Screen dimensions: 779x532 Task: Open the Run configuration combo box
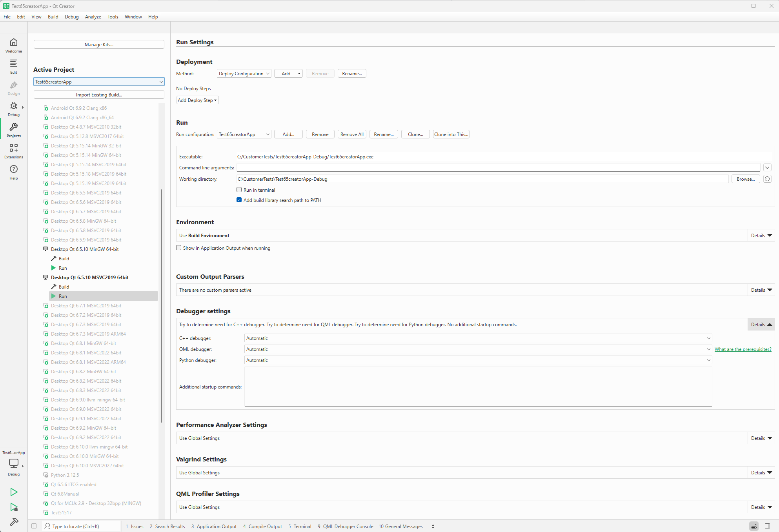pos(244,134)
